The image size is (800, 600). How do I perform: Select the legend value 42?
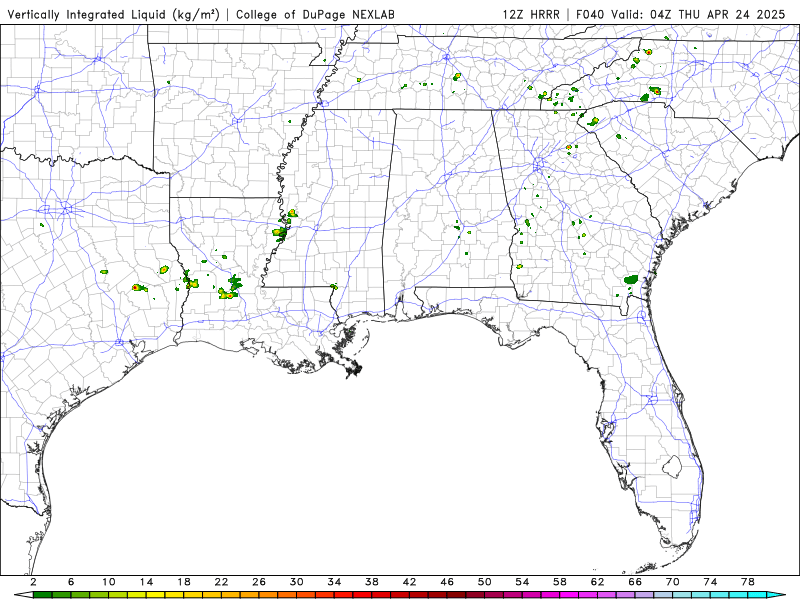[x=410, y=582]
